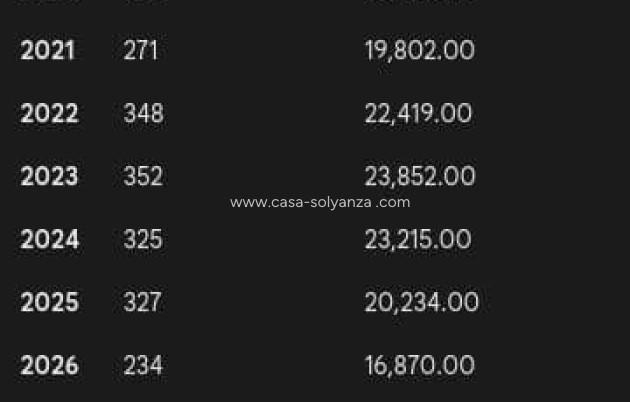
Task: Select the 2023 year cell
Action: 49,176
